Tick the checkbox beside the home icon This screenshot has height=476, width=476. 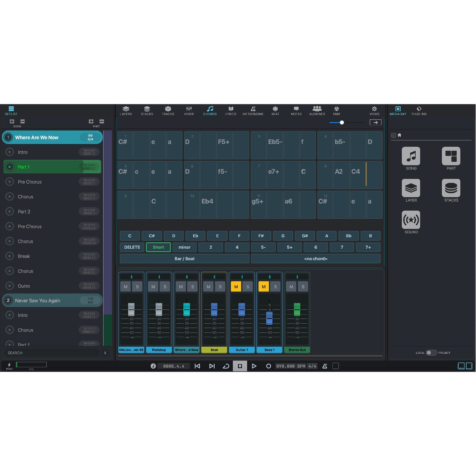click(393, 135)
